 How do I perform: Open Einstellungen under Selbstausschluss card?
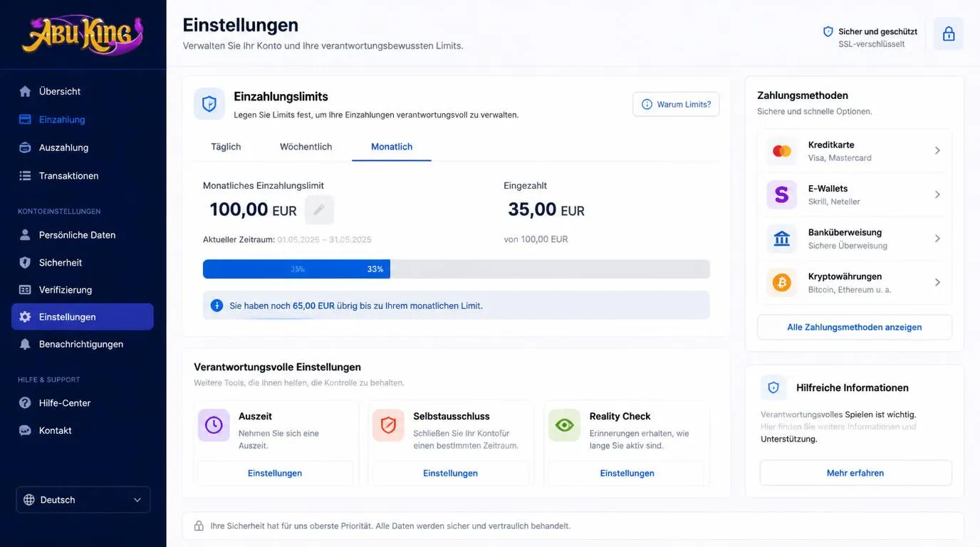(450, 473)
